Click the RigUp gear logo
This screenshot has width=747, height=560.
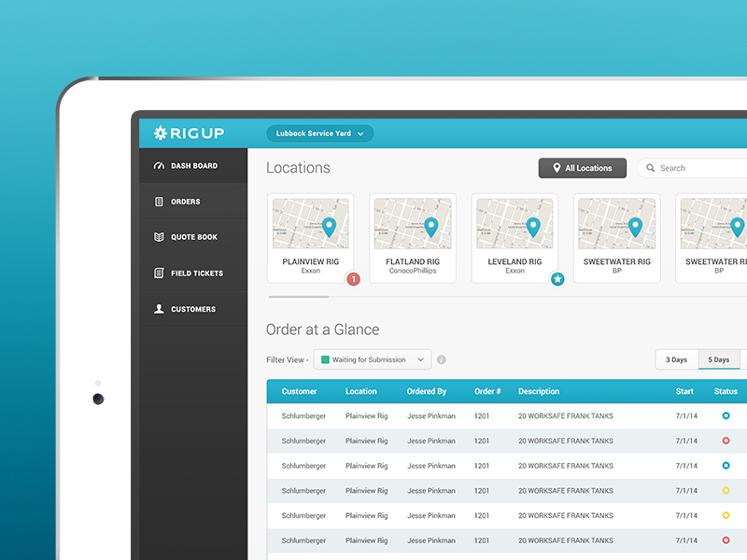160,133
